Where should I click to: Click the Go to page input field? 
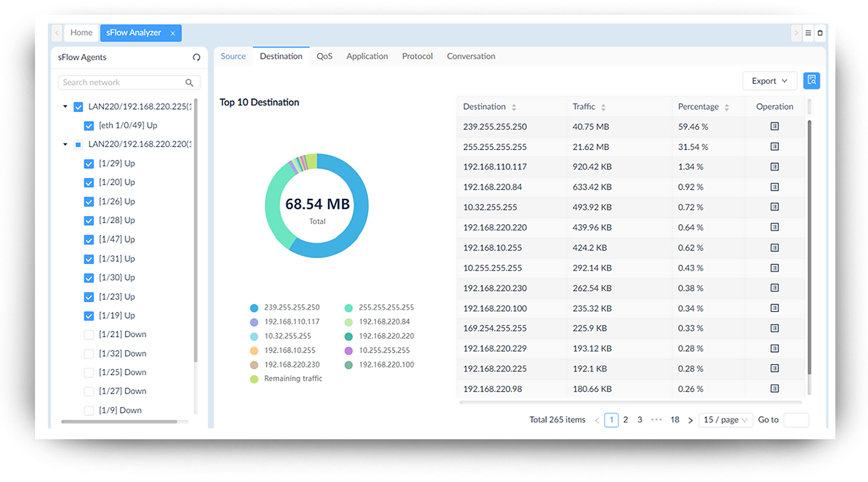coord(796,420)
